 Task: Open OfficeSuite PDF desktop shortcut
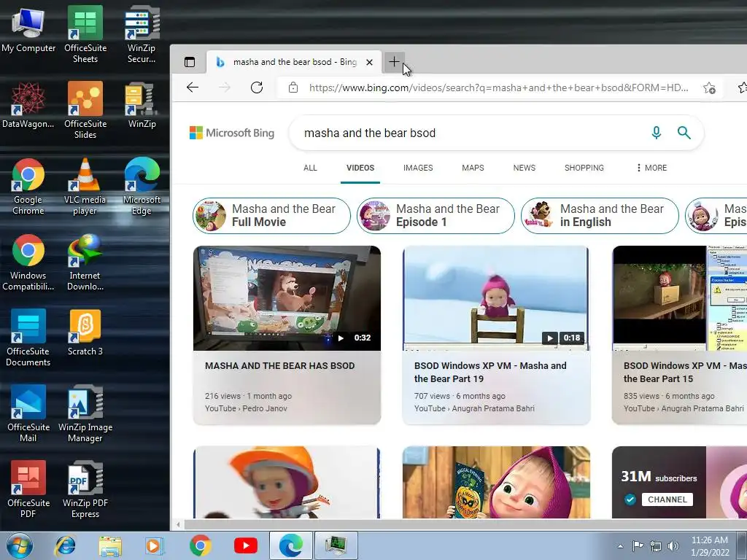(x=28, y=489)
